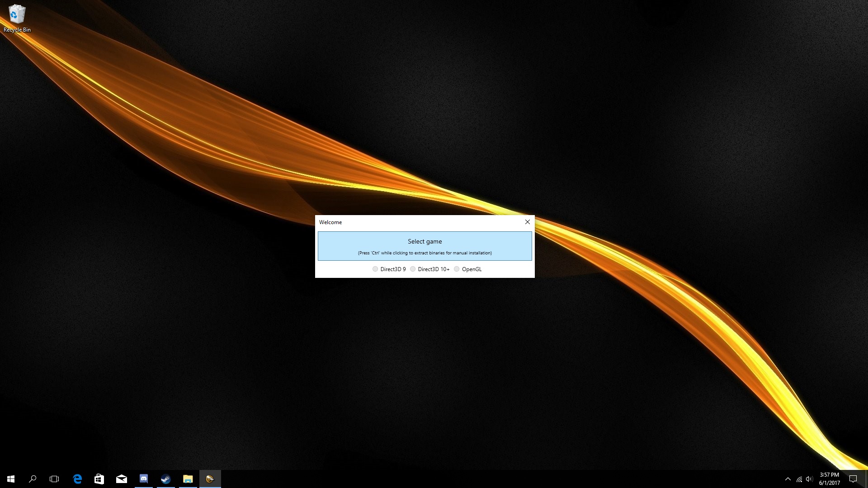
Task: Launch Microsoft Edge from the taskbar
Action: coord(77,479)
